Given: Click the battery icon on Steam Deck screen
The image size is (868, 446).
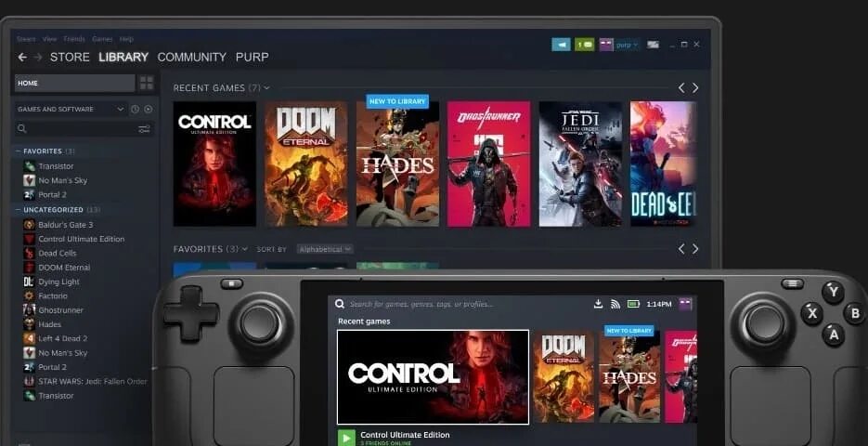Looking at the screenshot, I should [633, 304].
